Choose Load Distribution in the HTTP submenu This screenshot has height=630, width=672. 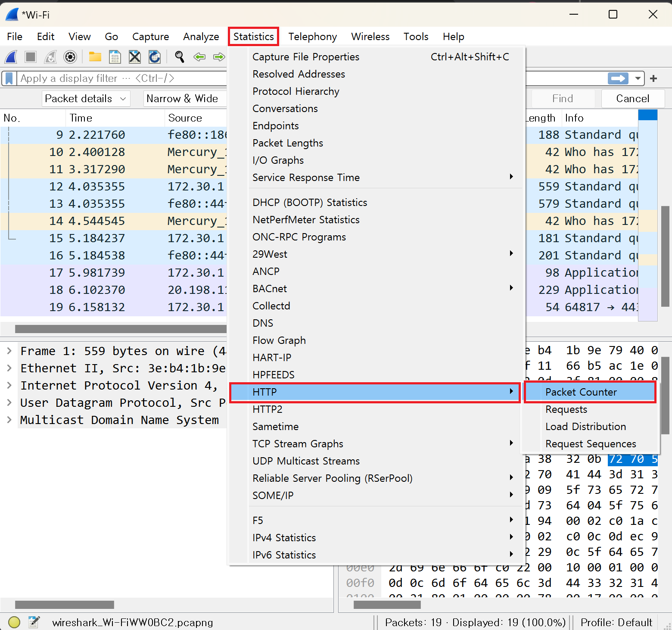pos(590,427)
